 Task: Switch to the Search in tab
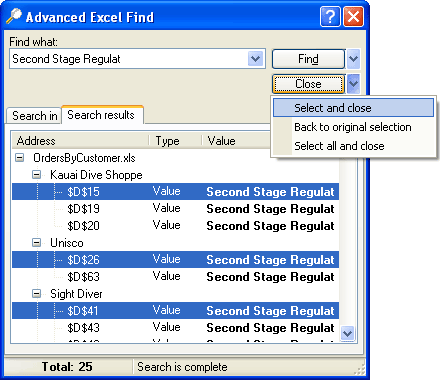coord(34,116)
